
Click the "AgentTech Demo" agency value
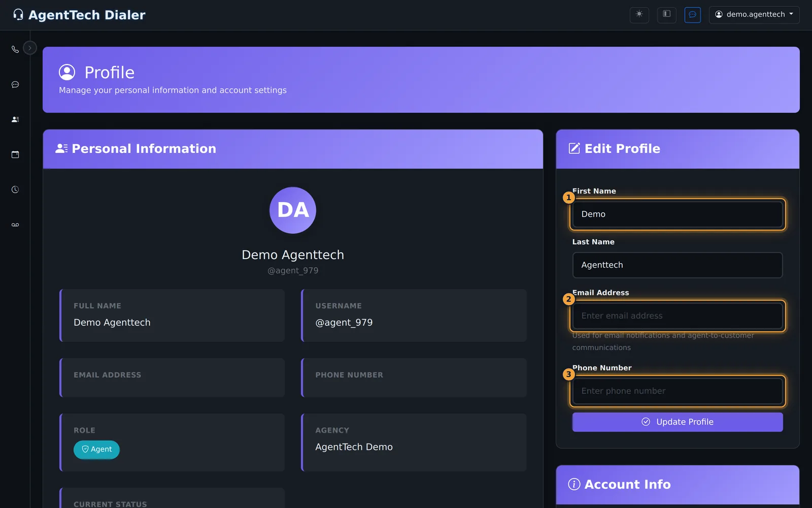pyautogui.click(x=354, y=447)
